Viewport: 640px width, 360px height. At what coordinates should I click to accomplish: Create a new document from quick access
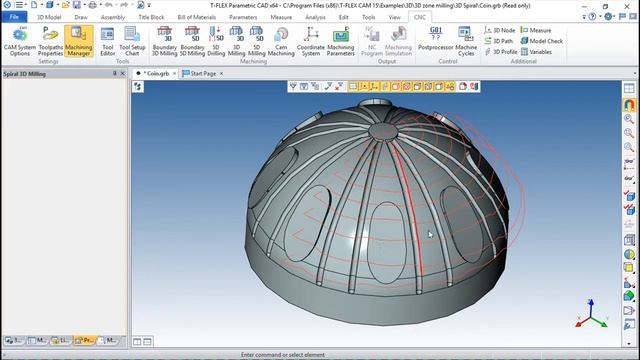pyautogui.click(x=34, y=5)
